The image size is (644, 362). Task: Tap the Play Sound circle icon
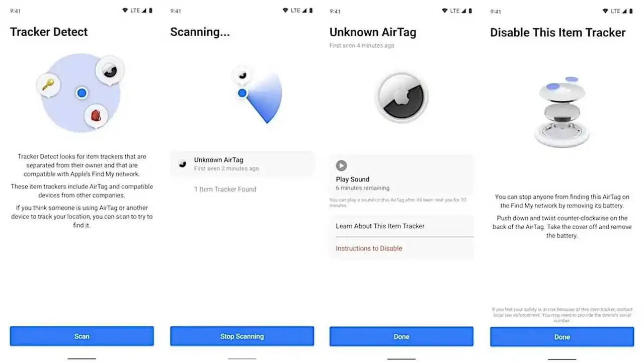tap(342, 165)
